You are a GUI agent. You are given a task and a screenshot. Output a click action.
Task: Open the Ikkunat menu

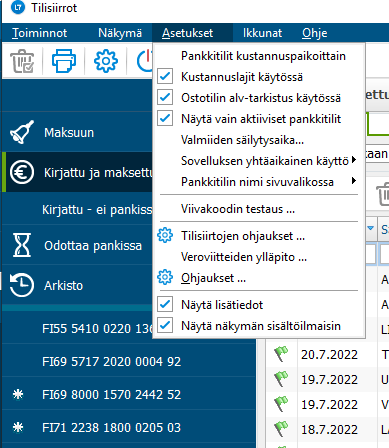tap(262, 33)
